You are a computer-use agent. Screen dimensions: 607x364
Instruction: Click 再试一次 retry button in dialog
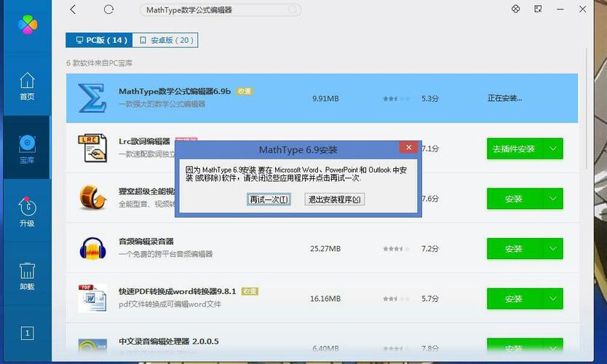click(x=269, y=199)
